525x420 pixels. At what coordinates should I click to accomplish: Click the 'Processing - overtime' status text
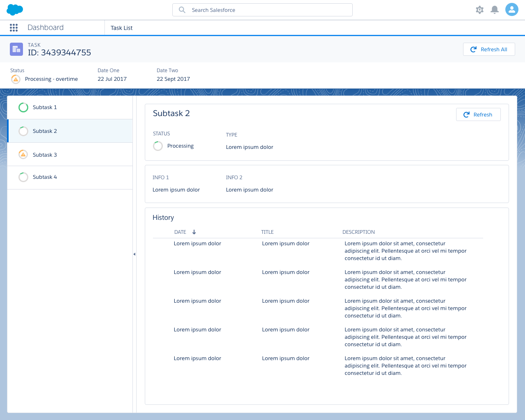pos(51,79)
